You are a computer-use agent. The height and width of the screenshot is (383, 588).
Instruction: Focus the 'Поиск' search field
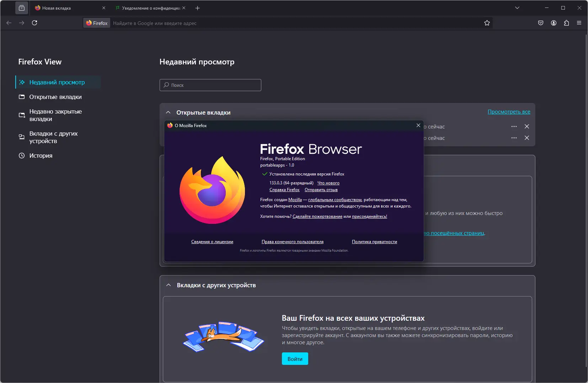pos(210,85)
